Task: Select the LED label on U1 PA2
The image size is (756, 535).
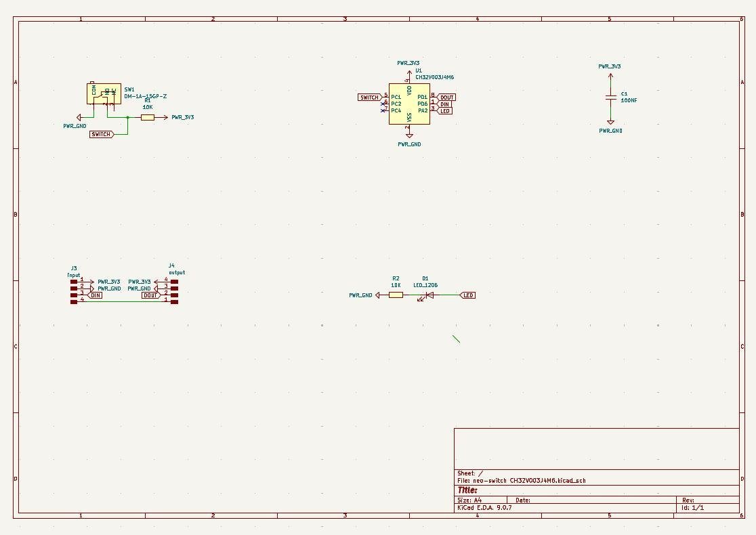Action: [444, 111]
